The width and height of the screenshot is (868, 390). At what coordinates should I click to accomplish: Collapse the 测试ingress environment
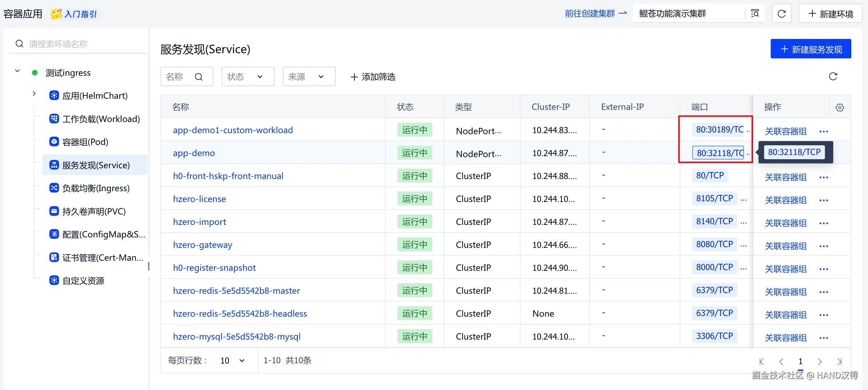click(17, 71)
